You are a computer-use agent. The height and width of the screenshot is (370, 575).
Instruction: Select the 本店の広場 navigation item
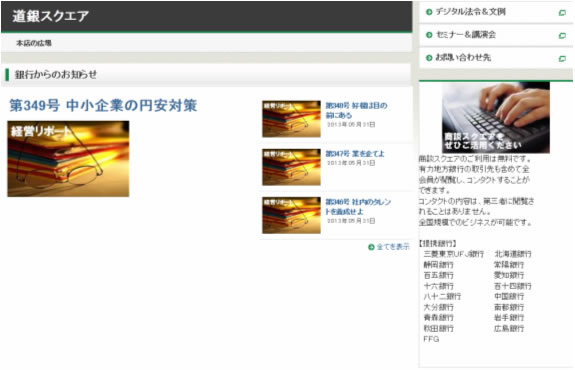point(34,43)
